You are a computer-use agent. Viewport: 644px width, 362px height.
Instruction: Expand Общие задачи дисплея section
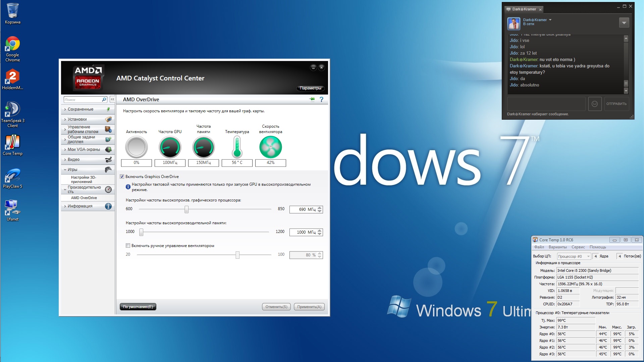[88, 139]
